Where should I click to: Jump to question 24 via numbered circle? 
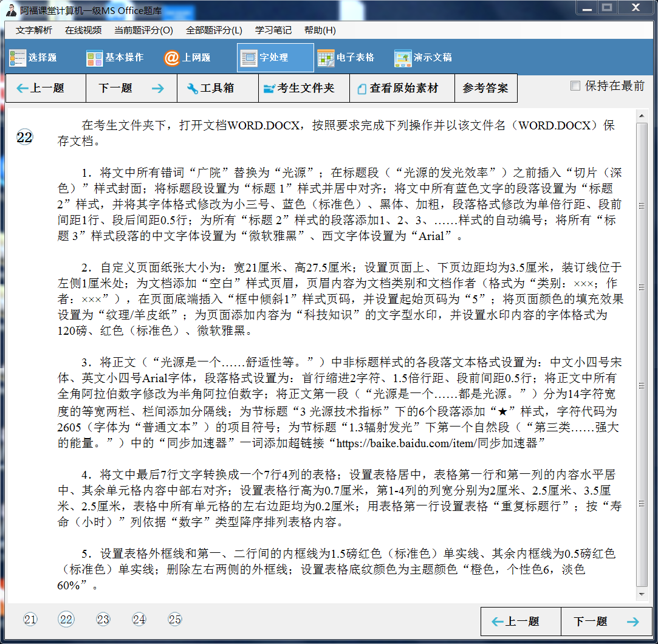139,620
